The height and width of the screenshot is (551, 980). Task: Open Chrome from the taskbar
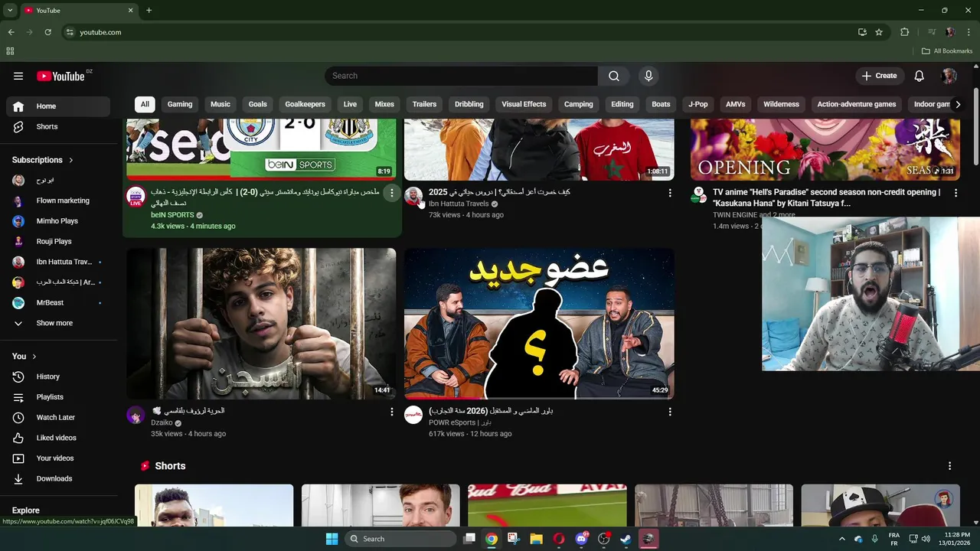click(x=492, y=539)
